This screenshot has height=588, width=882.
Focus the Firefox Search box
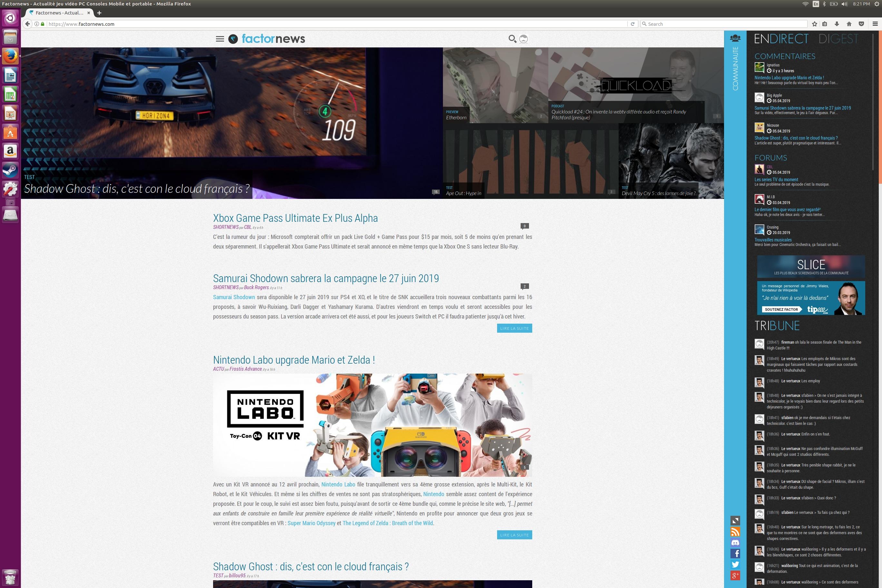tap(724, 24)
